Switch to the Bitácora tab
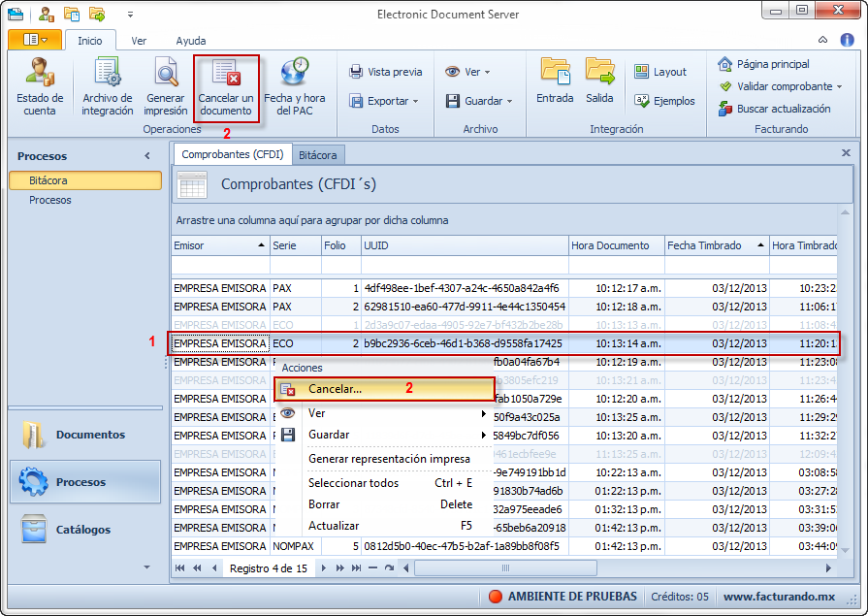 pos(319,155)
